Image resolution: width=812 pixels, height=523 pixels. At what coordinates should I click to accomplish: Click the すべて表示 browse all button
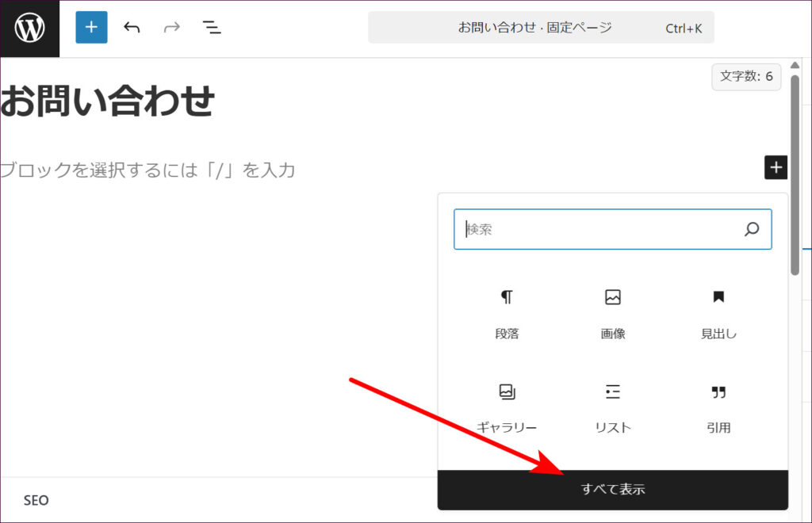coord(613,490)
